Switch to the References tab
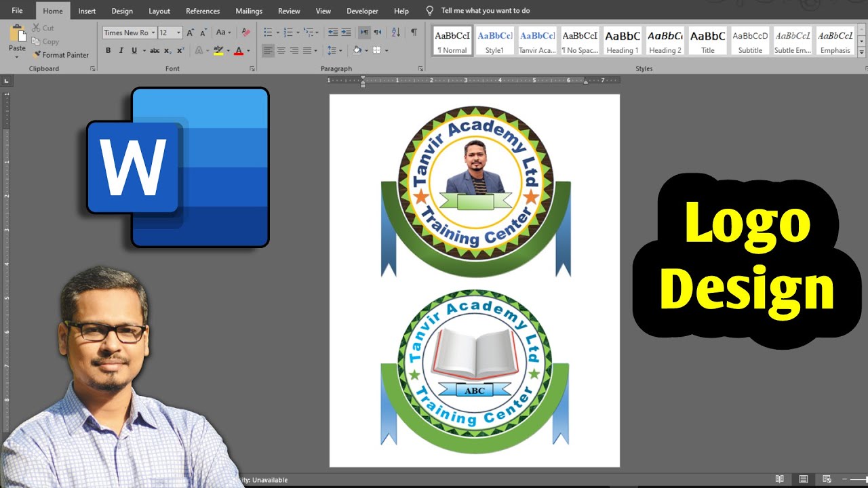868x488 pixels. [203, 11]
